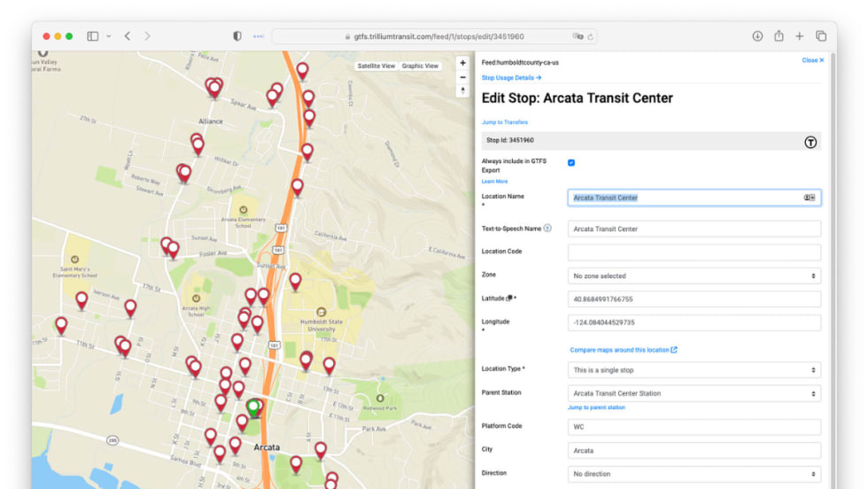Open Safari downloads icon
The height and width of the screenshot is (489, 868).
[x=757, y=36]
